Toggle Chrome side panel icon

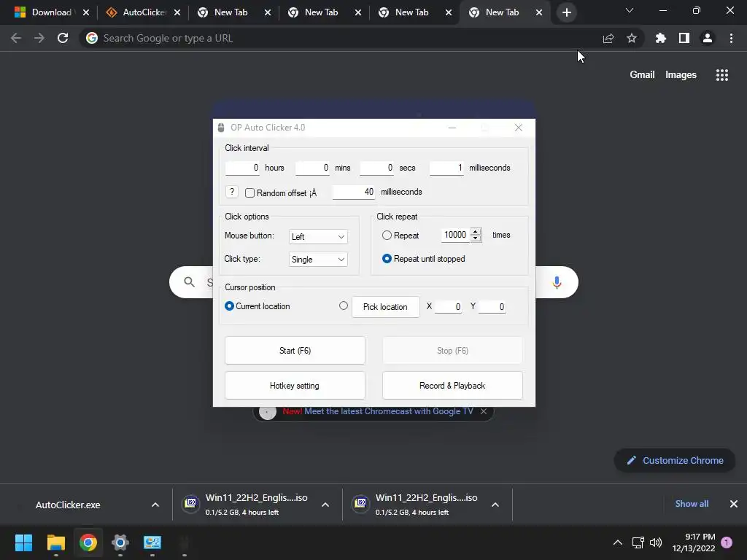pos(684,38)
